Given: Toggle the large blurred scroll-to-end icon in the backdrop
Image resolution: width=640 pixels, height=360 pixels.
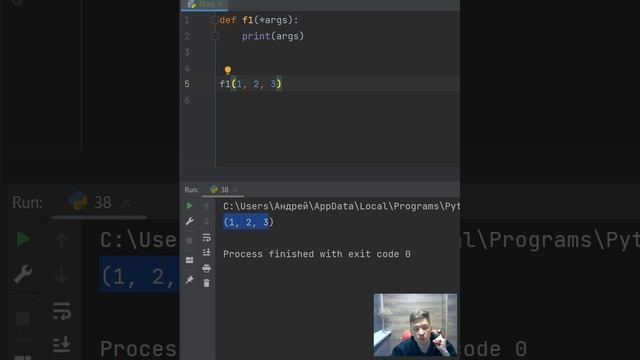Looking at the screenshot, I should (x=62, y=344).
